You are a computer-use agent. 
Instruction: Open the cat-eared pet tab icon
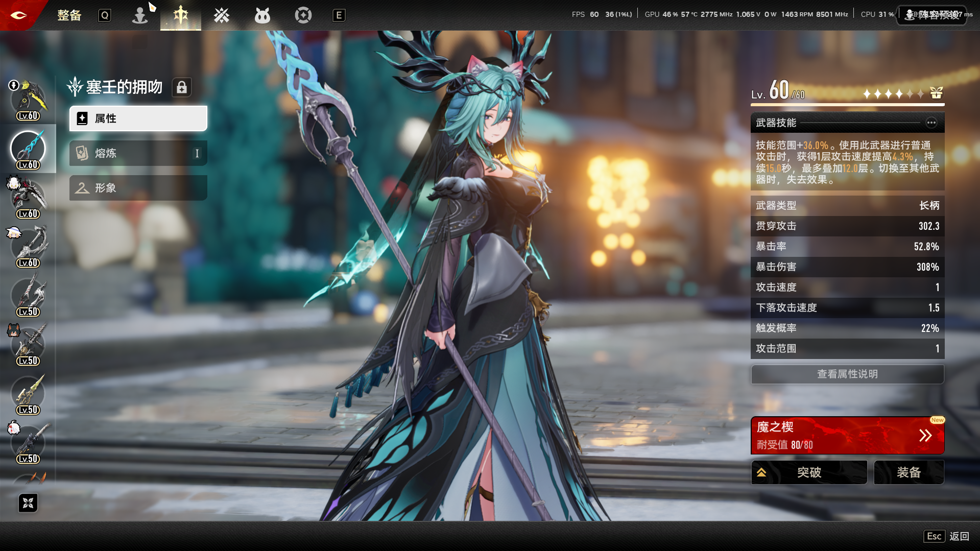pos(262,16)
